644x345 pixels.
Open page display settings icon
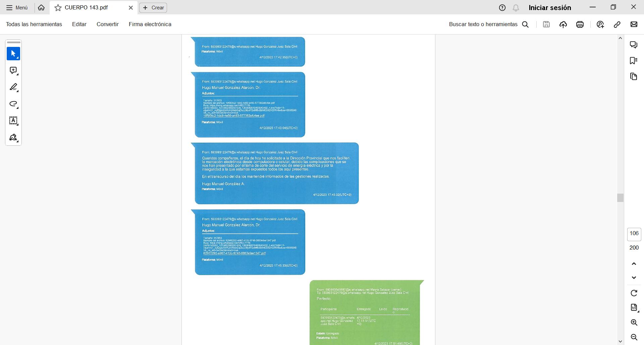pos(634,307)
